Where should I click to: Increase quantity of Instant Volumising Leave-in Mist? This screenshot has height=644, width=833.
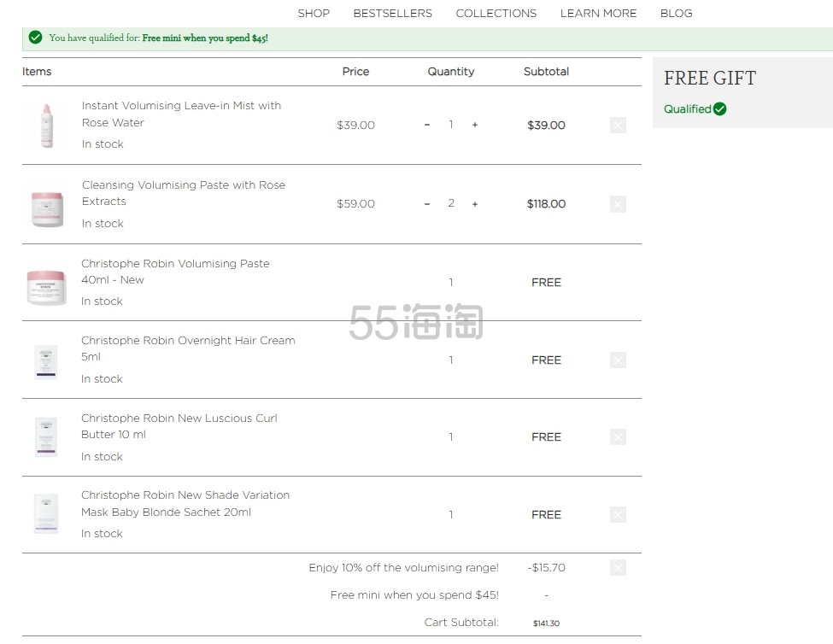[474, 125]
